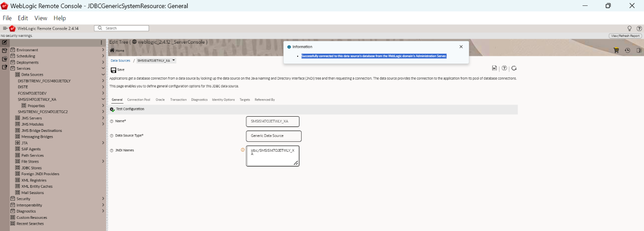
Task: Select SMSITRENV_FCIS147OJETGC2 in the tree
Action: pyautogui.click(x=43, y=112)
